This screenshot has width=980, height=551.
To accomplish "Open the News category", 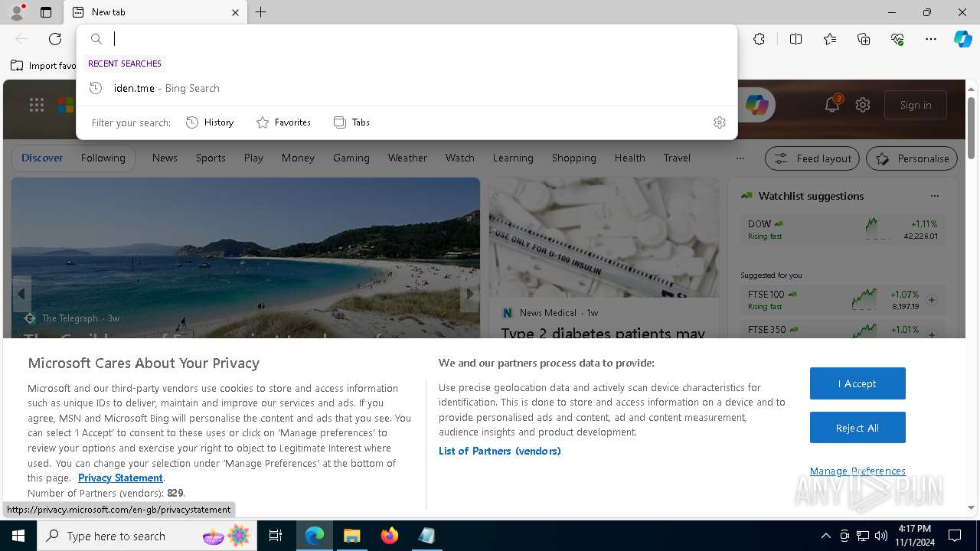I will (165, 158).
